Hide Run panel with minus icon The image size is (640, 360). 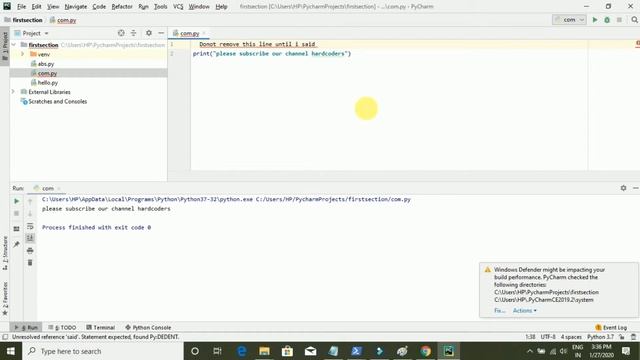pyautogui.click(x=636, y=188)
